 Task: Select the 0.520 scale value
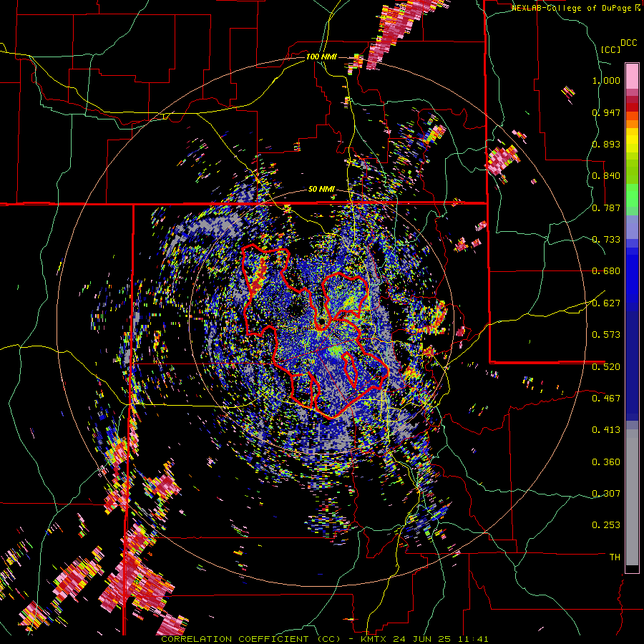coord(606,367)
